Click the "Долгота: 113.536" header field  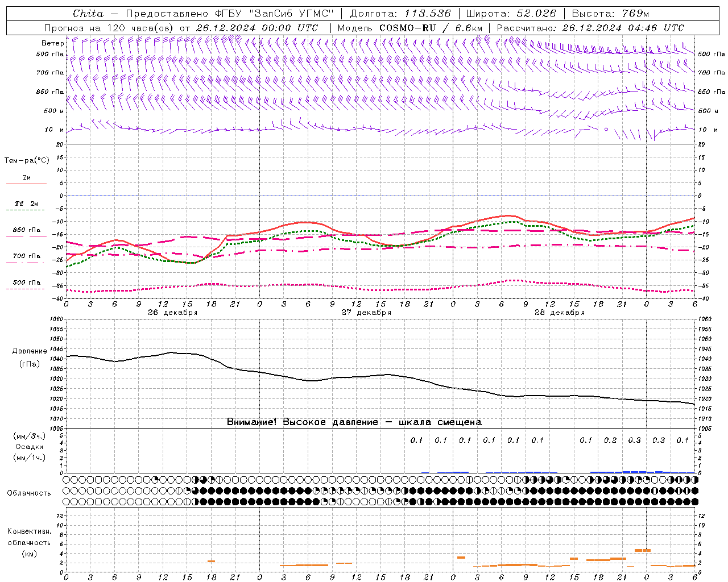400,14
